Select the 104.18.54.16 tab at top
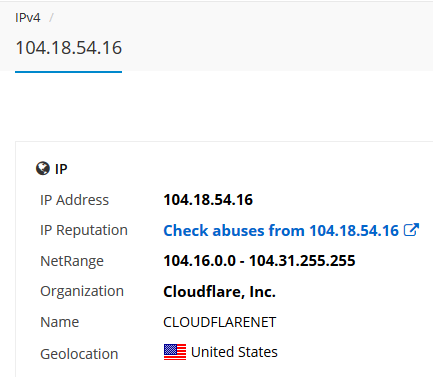The height and width of the screenshot is (377, 433). click(x=69, y=48)
